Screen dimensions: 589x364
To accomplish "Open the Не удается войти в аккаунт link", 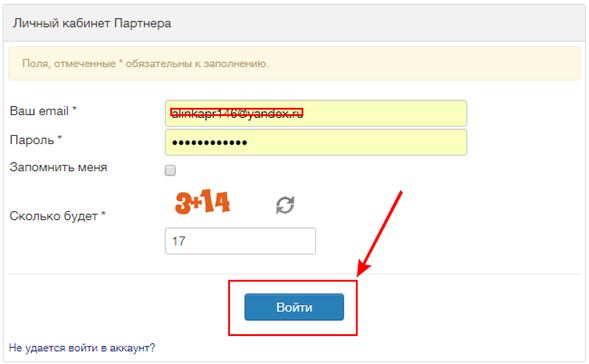I will pos(82,348).
